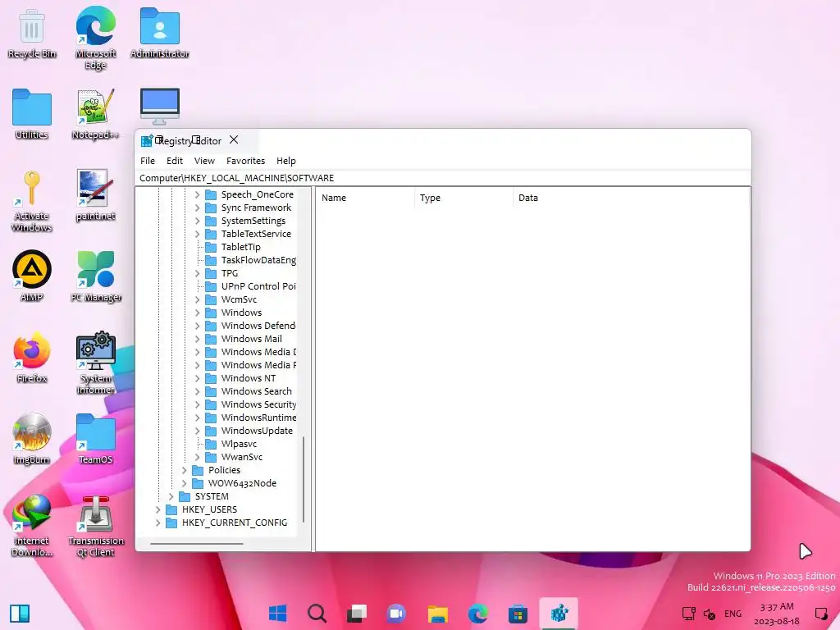Image resolution: width=840 pixels, height=630 pixels.
Task: Click the ENG language indicator
Action: 733,614
